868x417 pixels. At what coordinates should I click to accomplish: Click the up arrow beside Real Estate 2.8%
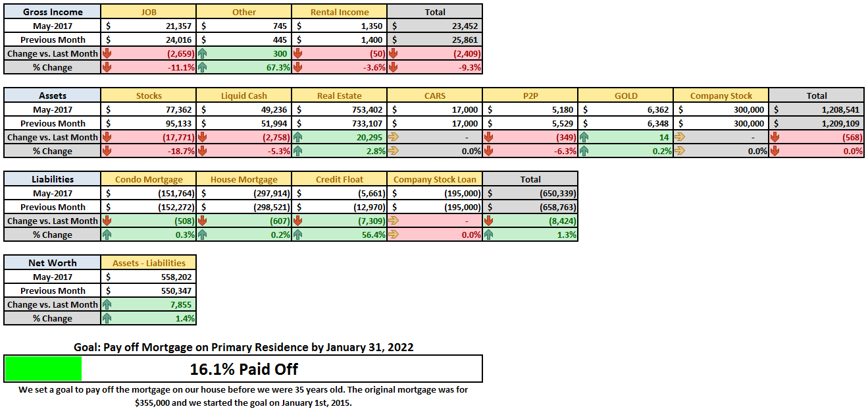pyautogui.click(x=298, y=151)
